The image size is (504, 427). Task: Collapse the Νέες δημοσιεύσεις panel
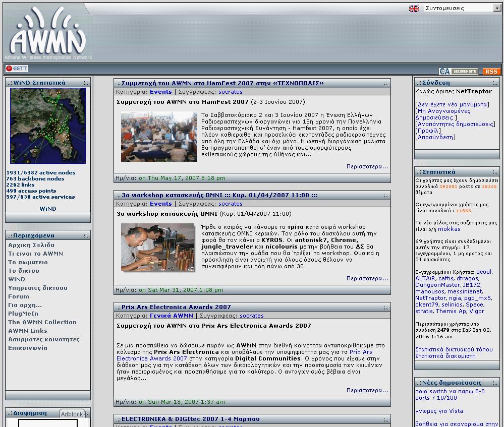pos(495,383)
